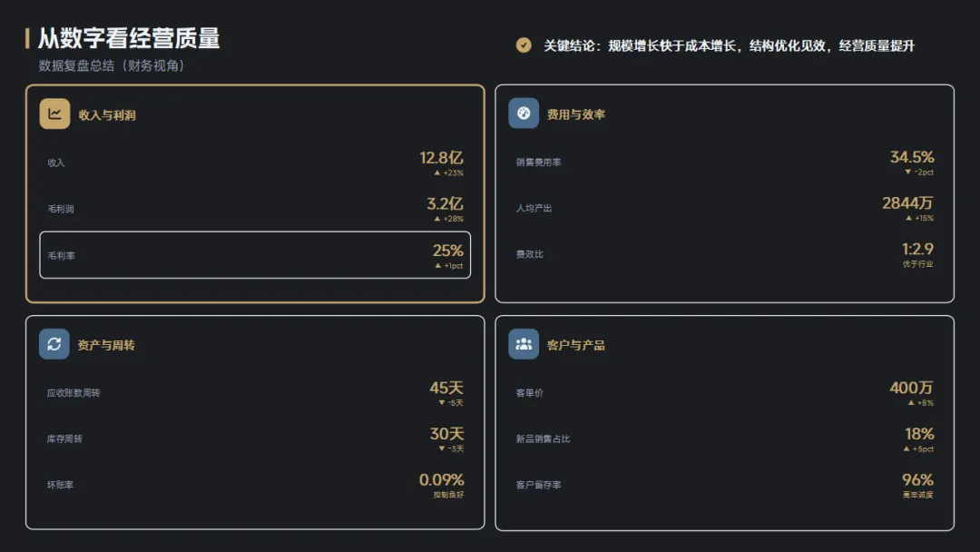Click the 从数字看经营质量 title
Viewport: 980px width, 552px height.
129,39
